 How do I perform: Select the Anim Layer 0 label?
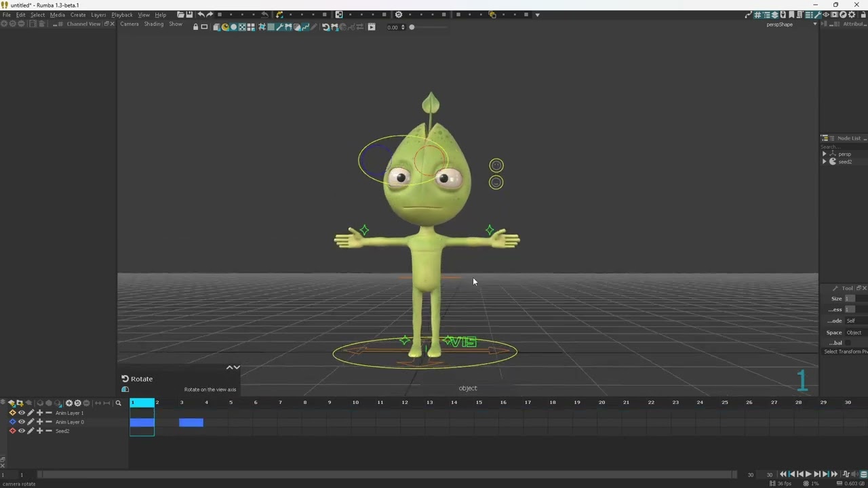pyautogui.click(x=70, y=422)
